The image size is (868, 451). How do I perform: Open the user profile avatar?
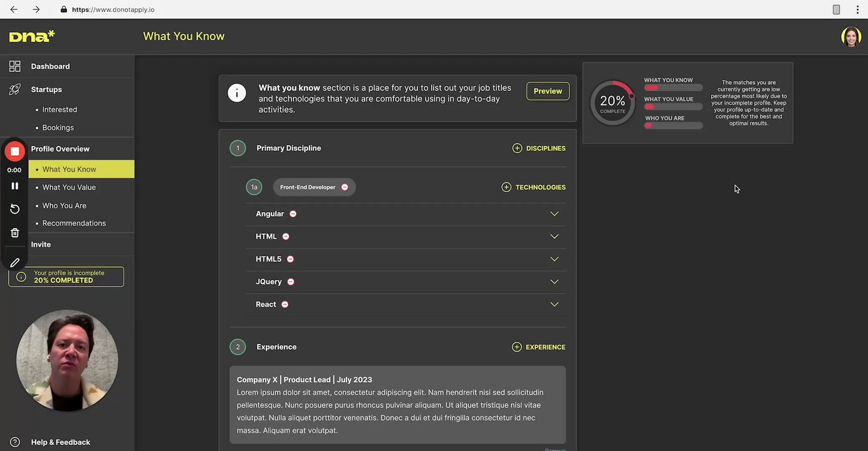pyautogui.click(x=850, y=37)
